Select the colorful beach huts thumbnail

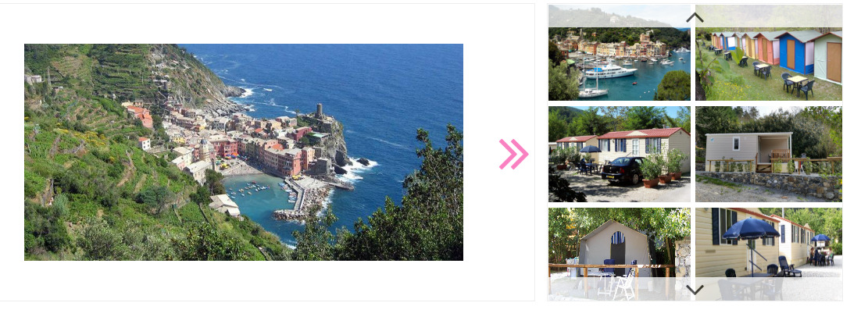pyautogui.click(x=768, y=64)
